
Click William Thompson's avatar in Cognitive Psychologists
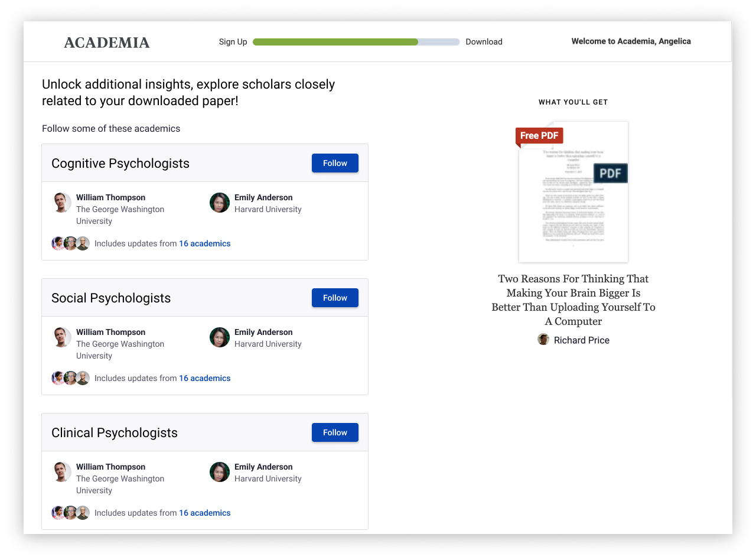[61, 203]
